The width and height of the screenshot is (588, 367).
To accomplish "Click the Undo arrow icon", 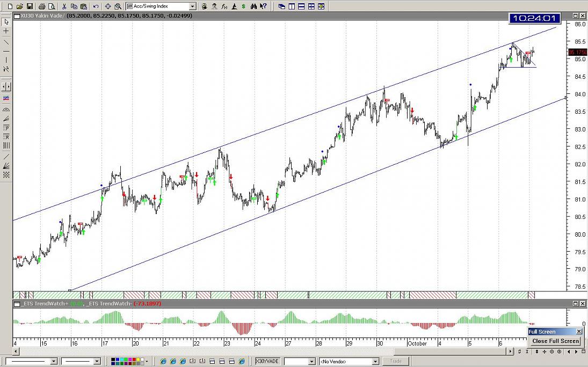I will (x=96, y=6).
